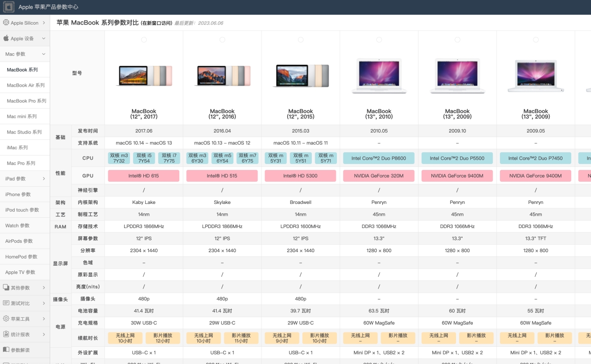Click the 双核 i7 7Y75 CPU tag
The width and height of the screenshot is (591, 364).
(x=169, y=158)
